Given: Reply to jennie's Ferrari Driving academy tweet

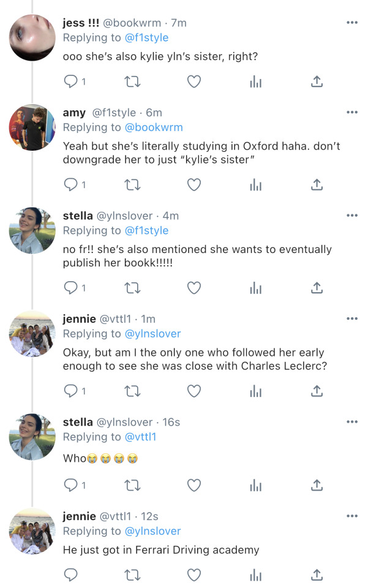Looking at the screenshot, I should point(71,575).
